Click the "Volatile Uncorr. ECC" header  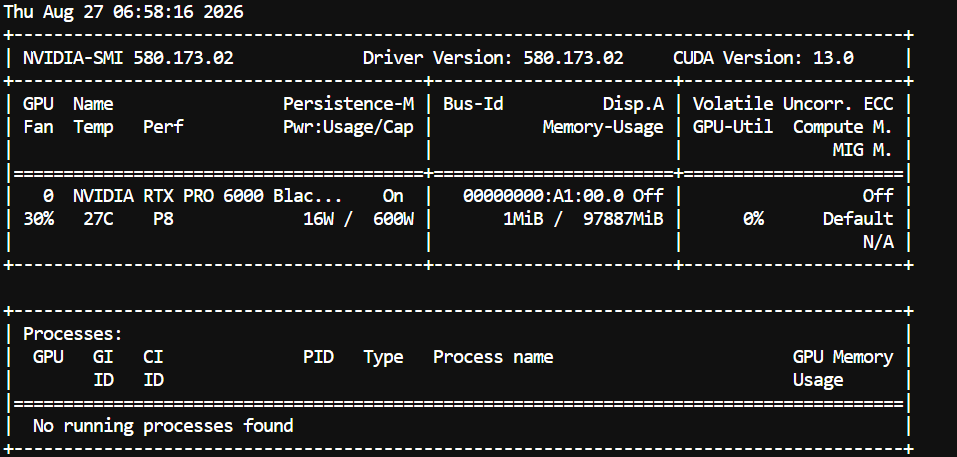click(793, 104)
